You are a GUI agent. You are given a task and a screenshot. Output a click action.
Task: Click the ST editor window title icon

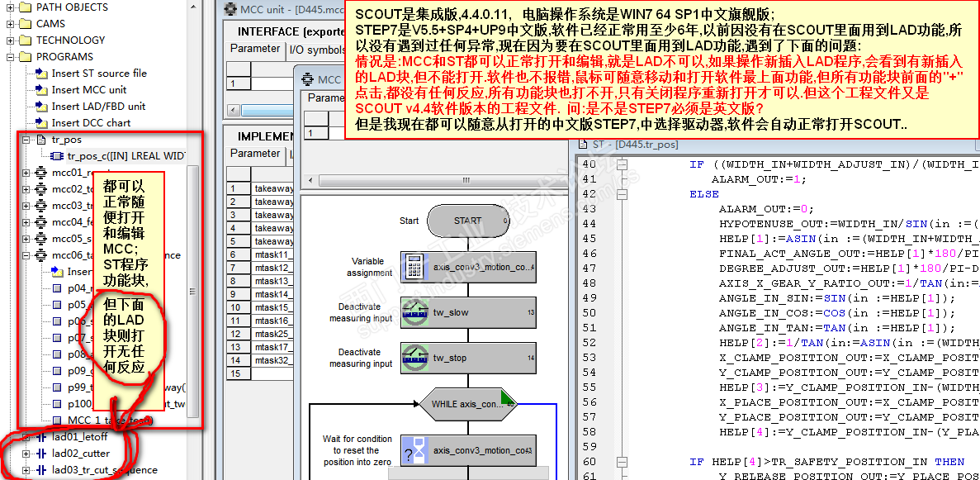pos(583,145)
